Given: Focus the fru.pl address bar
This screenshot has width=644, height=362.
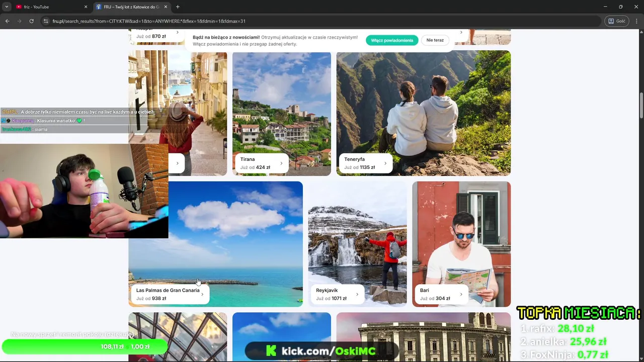Looking at the screenshot, I should 322,21.
